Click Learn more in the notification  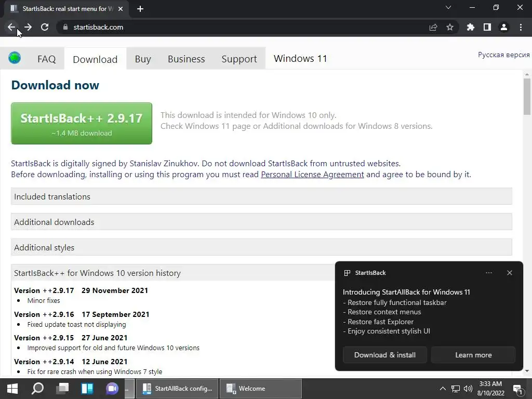coord(473,355)
